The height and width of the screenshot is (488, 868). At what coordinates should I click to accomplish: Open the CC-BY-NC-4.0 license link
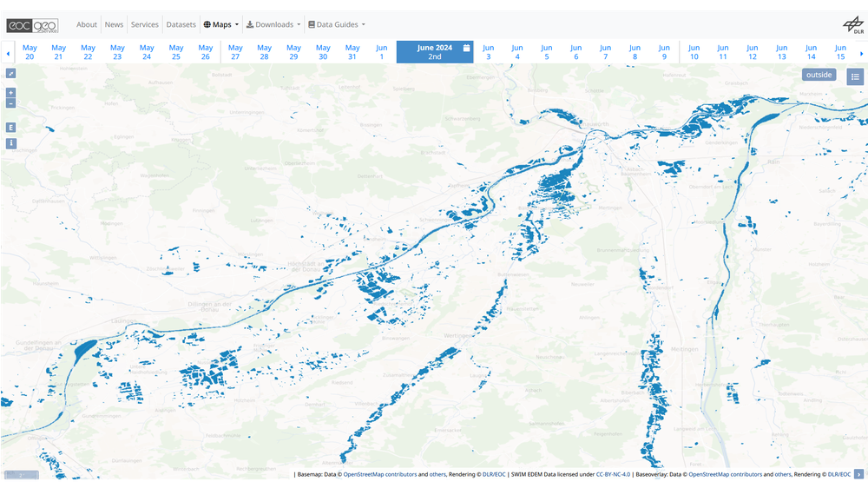click(x=613, y=475)
